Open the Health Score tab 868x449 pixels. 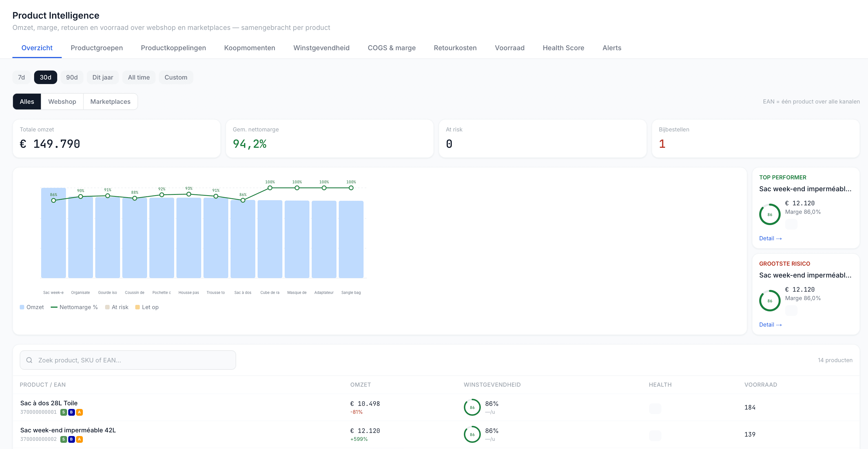coord(563,48)
